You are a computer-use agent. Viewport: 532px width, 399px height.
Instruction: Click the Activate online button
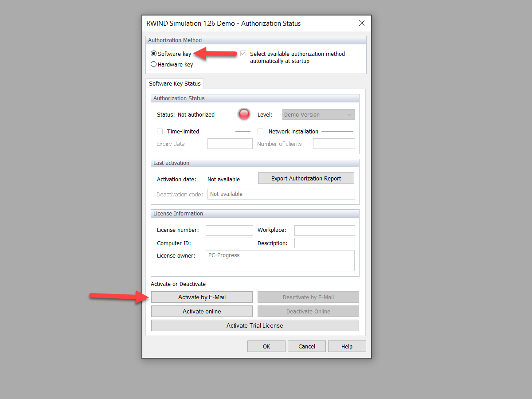(202, 311)
